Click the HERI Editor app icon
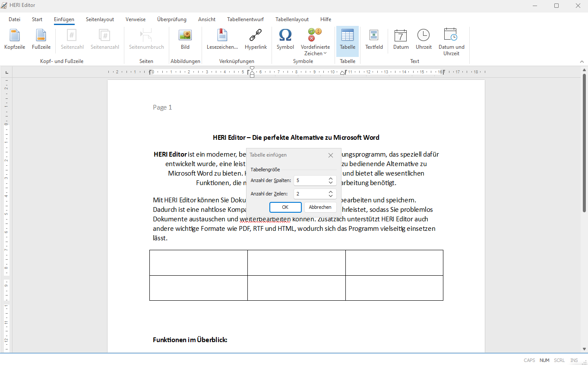 pos(4,5)
